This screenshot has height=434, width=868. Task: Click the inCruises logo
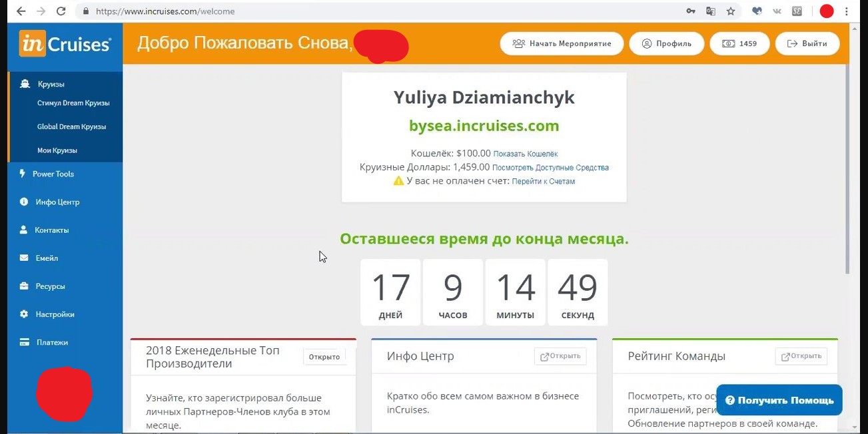pos(65,43)
